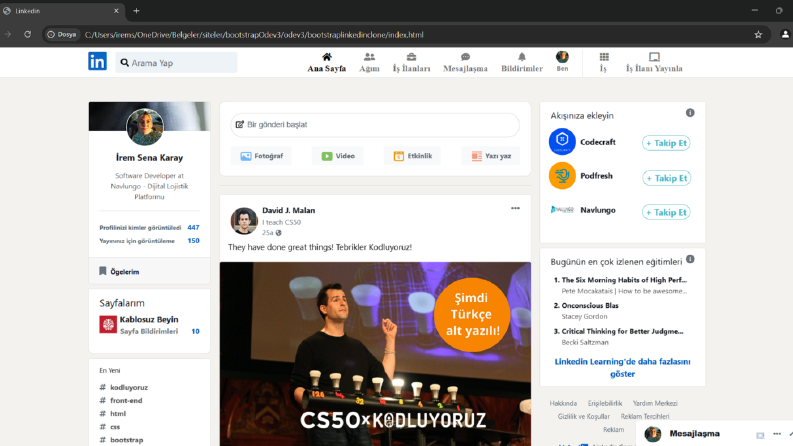
Task: Click Podfresh logo icon
Action: [x=562, y=175]
